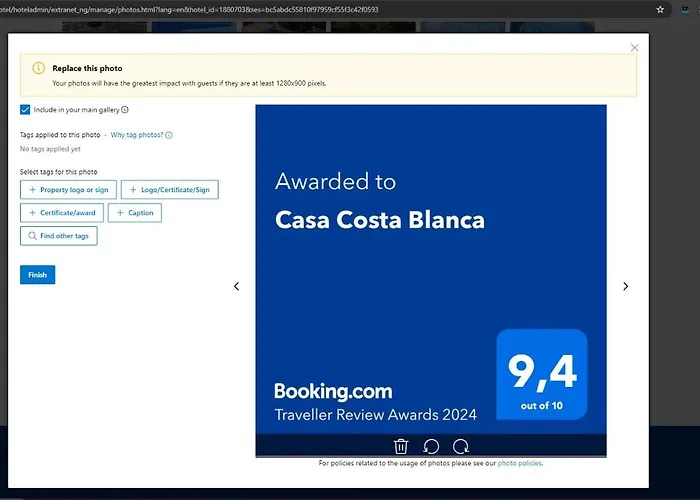Click the 'Select tags for this photo' label
The image size is (700, 500).
[x=58, y=172]
